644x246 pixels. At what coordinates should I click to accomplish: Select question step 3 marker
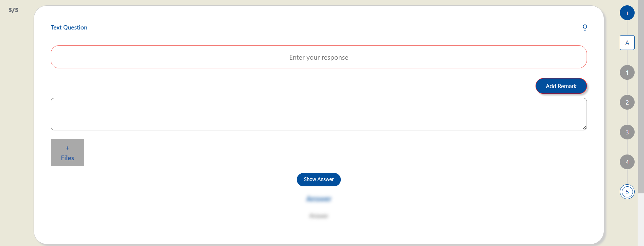(x=627, y=132)
